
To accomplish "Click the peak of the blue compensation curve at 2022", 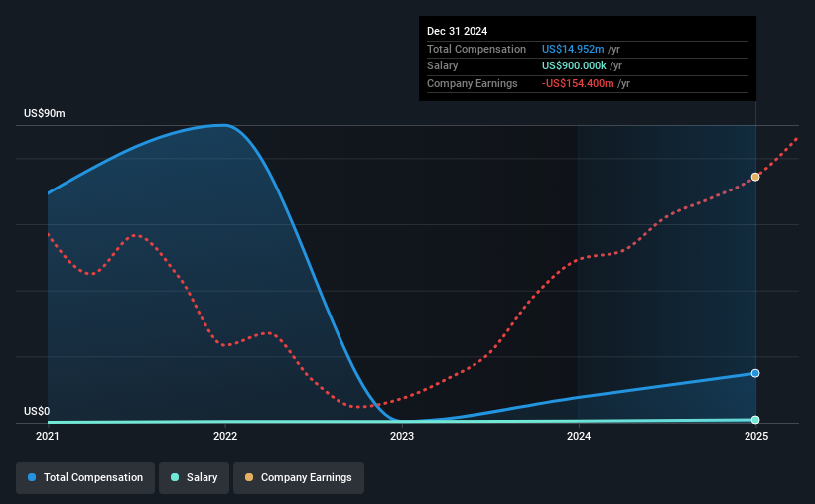I will 224,125.
